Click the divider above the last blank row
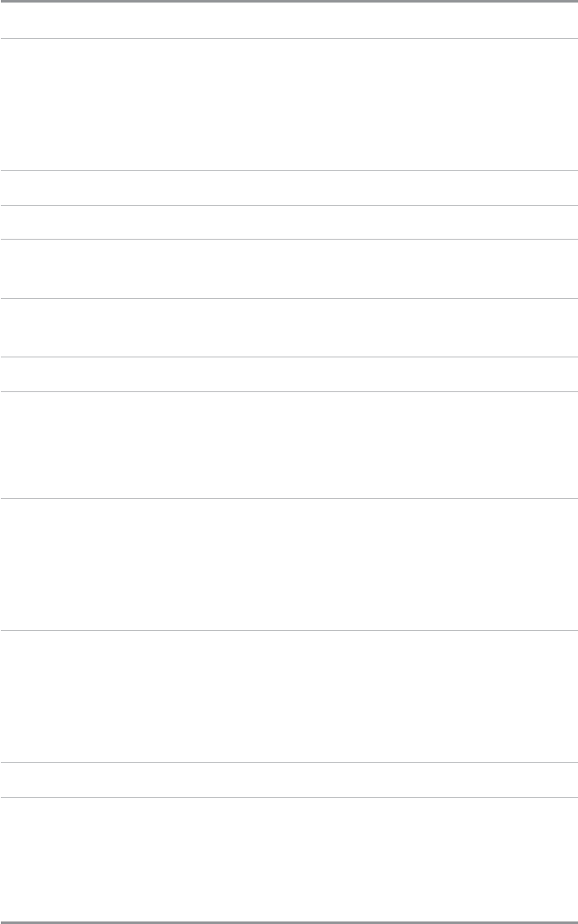The height and width of the screenshot is (924, 578). coord(289,797)
